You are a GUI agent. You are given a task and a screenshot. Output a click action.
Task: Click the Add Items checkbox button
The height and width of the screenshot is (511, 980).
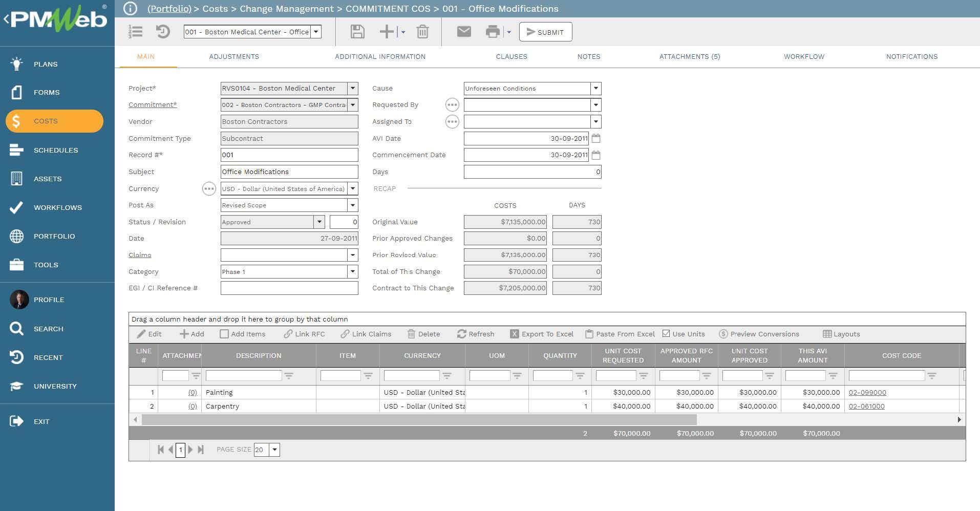tap(243, 334)
